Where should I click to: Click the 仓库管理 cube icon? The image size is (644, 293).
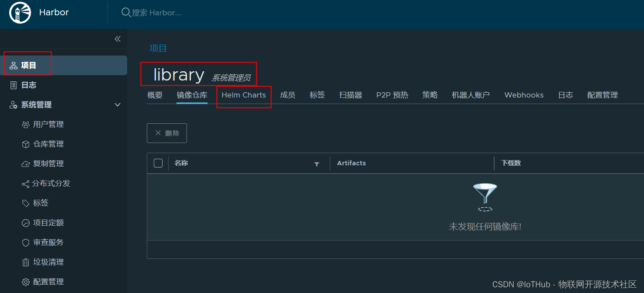(26, 144)
